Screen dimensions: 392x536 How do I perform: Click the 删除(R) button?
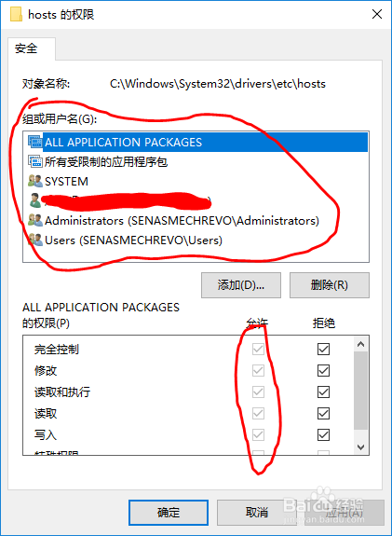coord(330,284)
